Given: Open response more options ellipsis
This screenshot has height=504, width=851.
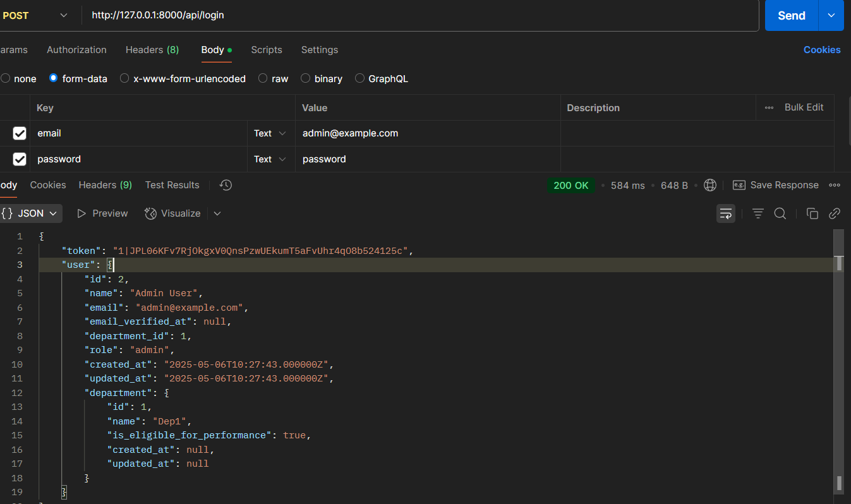Looking at the screenshot, I should (x=835, y=185).
